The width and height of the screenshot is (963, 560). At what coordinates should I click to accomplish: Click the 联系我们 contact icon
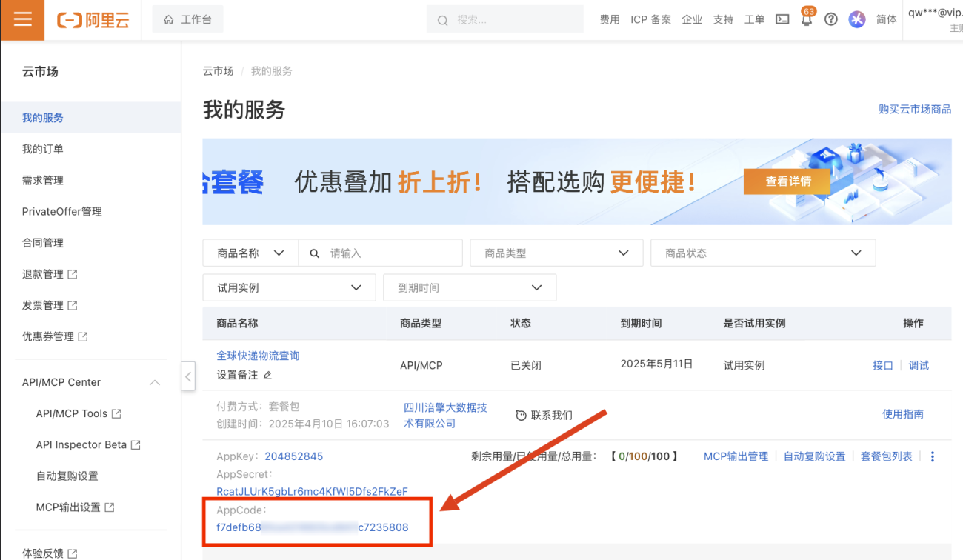[x=521, y=415]
